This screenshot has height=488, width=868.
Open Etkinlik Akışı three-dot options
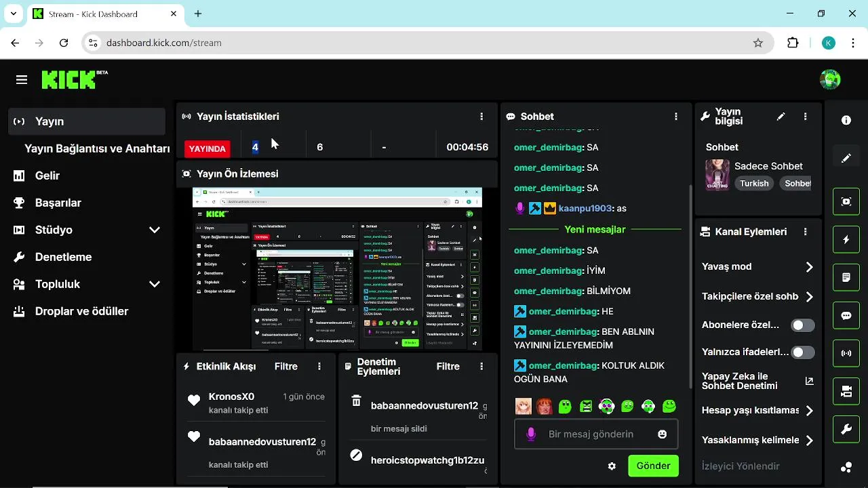[319, 366]
